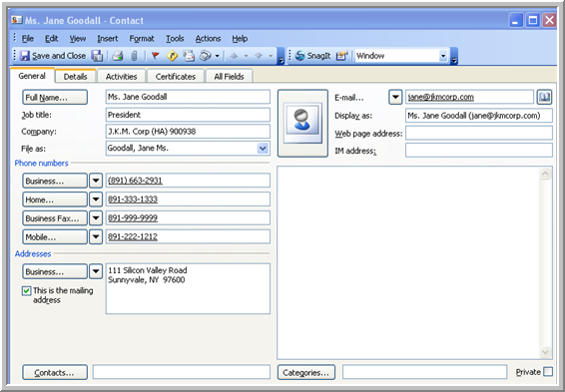Click the Home phone button

pyautogui.click(x=55, y=199)
